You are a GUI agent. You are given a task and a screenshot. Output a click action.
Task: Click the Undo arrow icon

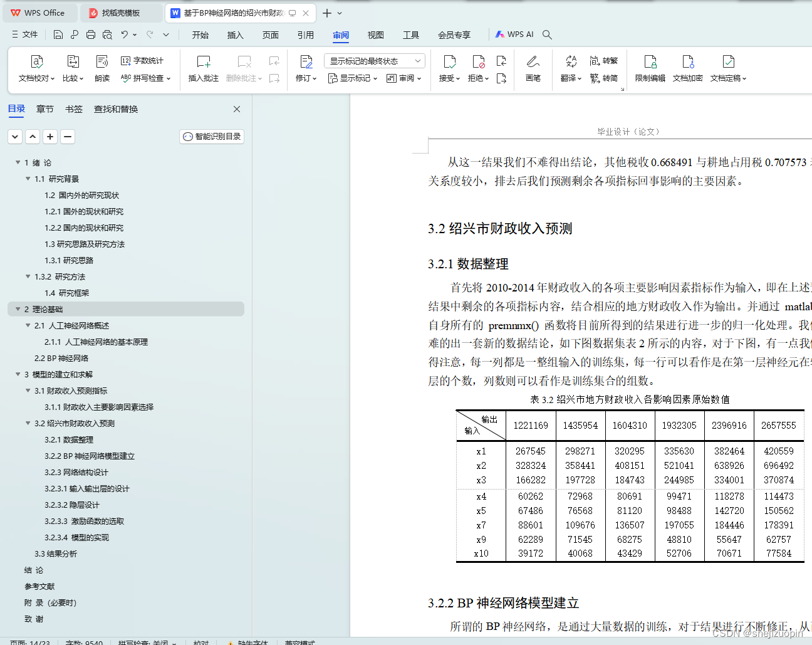tap(125, 34)
